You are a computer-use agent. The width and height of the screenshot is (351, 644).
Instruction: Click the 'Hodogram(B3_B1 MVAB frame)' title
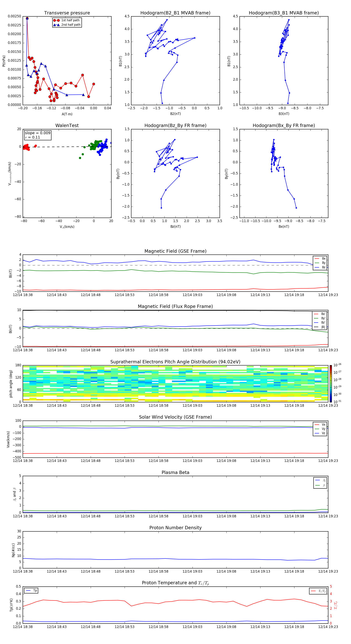(284, 13)
